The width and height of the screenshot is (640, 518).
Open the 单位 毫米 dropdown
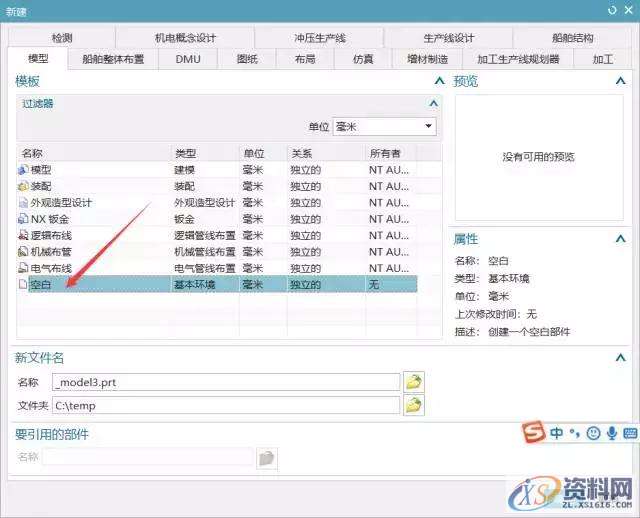tap(384, 126)
